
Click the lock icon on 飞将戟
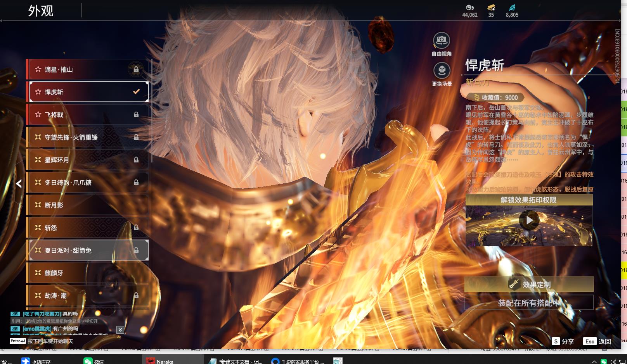click(x=136, y=114)
